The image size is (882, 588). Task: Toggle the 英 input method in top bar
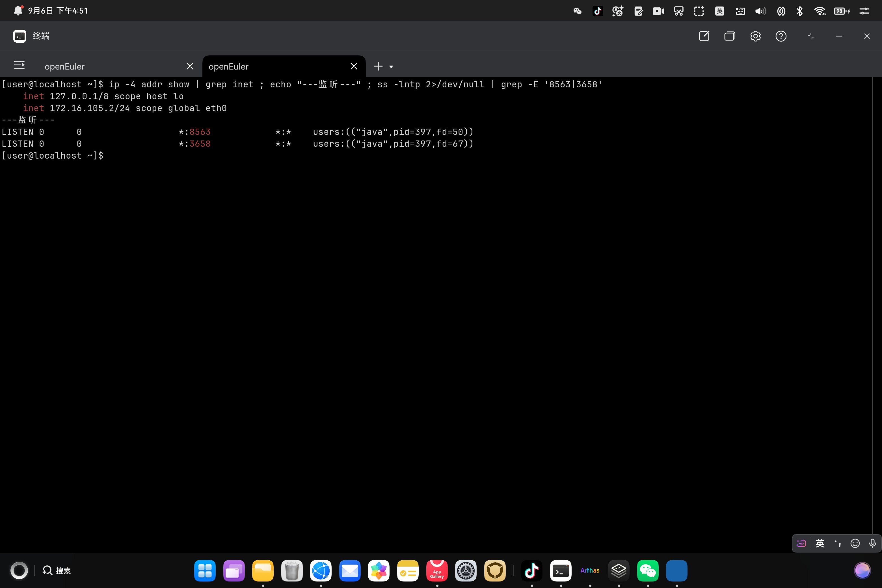pos(719,11)
